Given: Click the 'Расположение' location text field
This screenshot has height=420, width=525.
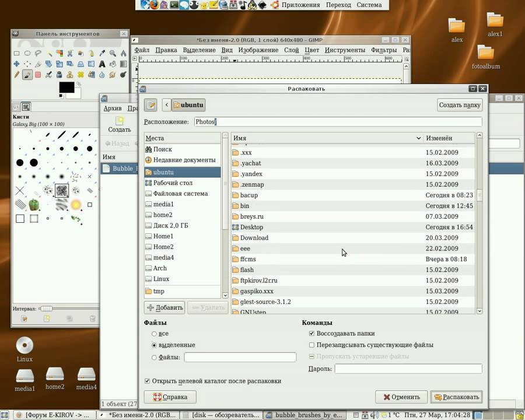Looking at the screenshot, I should [x=338, y=121].
